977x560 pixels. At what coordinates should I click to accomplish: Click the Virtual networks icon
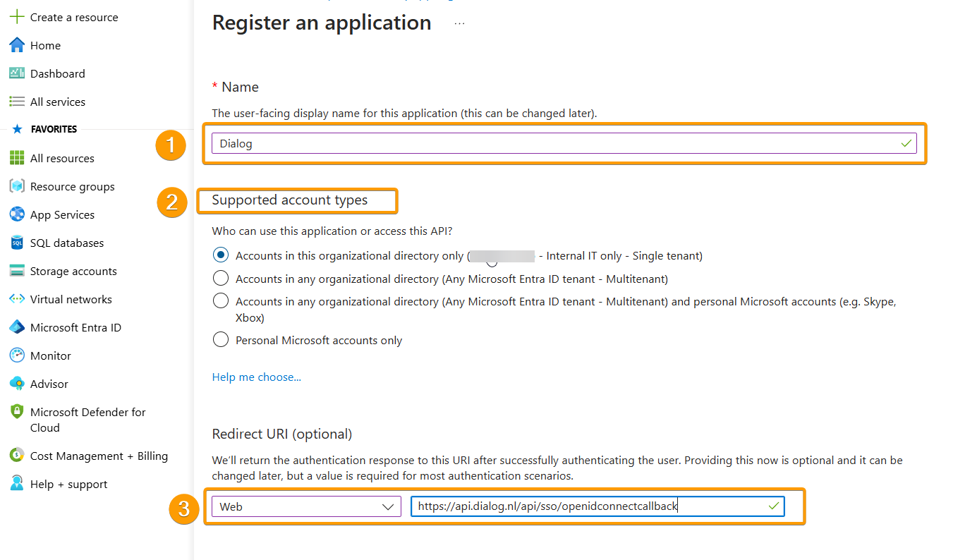pyautogui.click(x=17, y=299)
